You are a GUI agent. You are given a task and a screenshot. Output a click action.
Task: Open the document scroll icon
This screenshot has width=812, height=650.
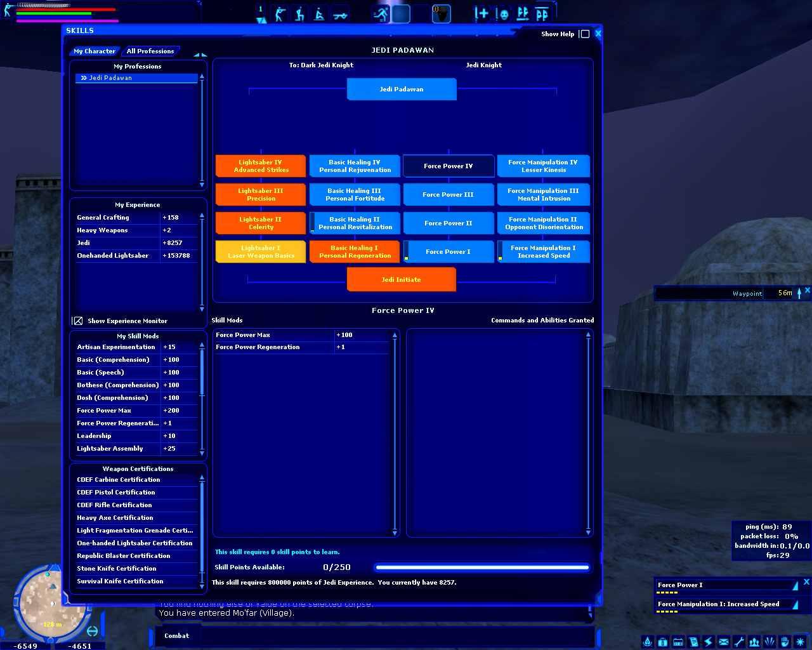[x=693, y=642]
